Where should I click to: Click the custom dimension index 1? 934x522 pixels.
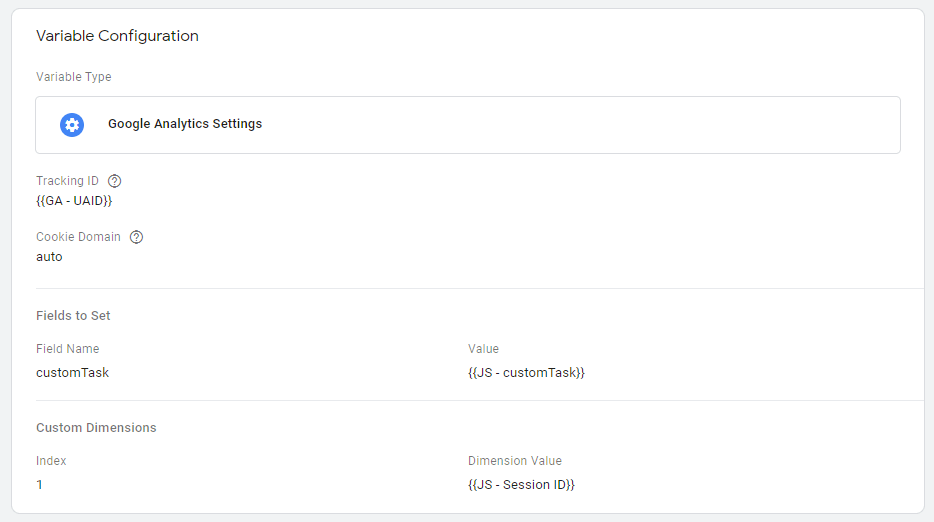click(39, 484)
